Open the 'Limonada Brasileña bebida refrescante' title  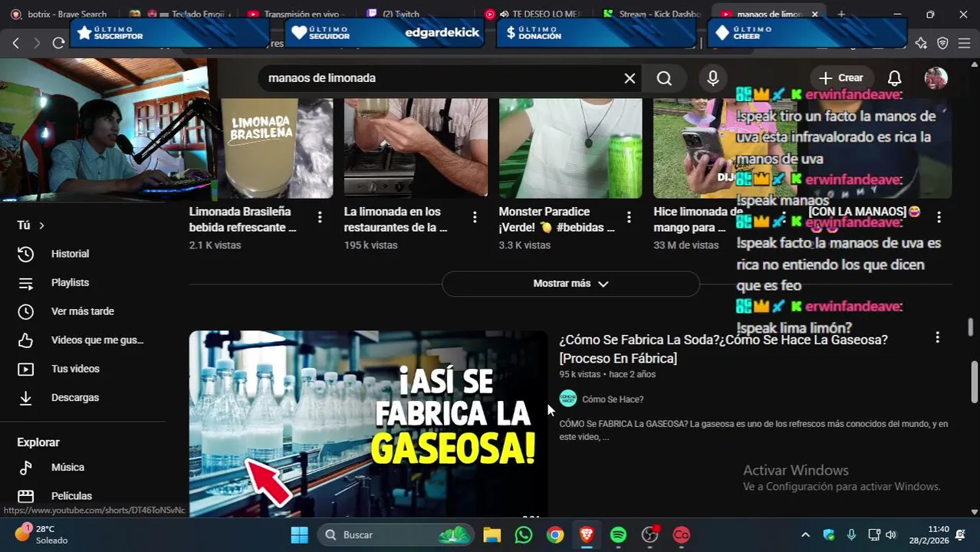click(x=242, y=219)
